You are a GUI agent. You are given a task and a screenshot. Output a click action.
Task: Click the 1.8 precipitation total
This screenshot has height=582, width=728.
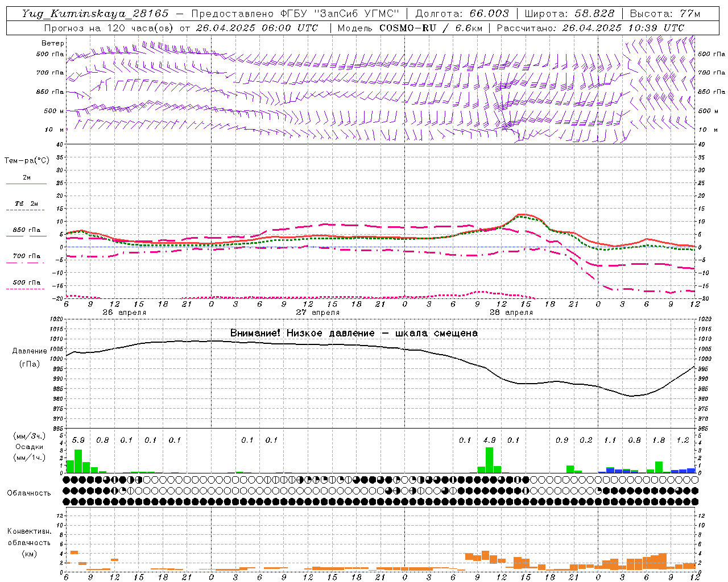[659, 440]
